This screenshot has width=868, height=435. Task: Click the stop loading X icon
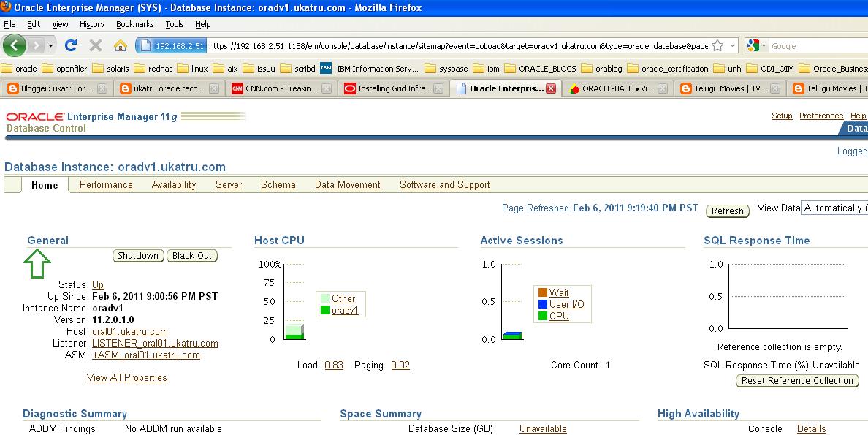95,45
